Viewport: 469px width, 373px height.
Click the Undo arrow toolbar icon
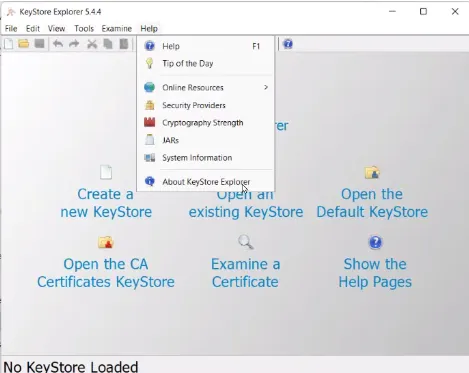(x=58, y=44)
